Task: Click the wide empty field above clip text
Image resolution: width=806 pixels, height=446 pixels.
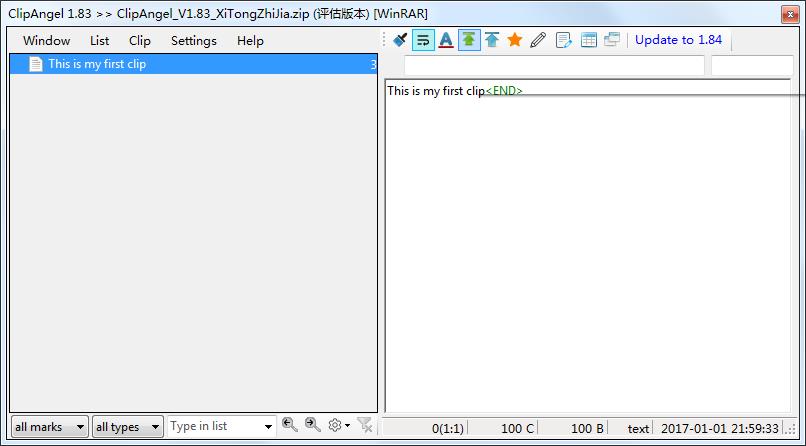Action: (x=554, y=66)
